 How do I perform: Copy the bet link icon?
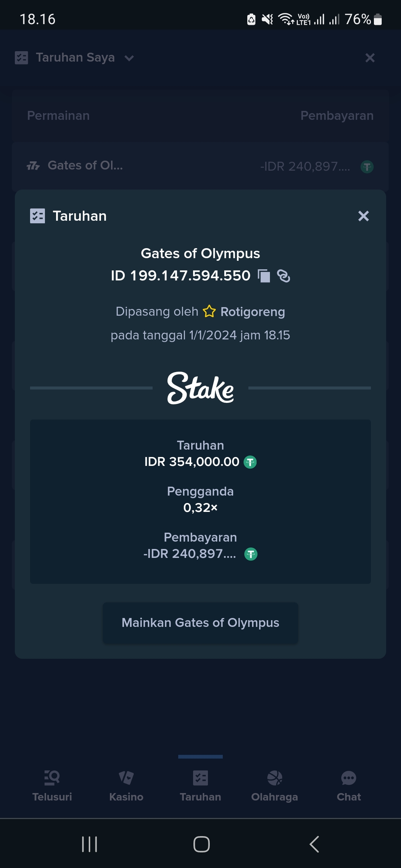click(284, 276)
